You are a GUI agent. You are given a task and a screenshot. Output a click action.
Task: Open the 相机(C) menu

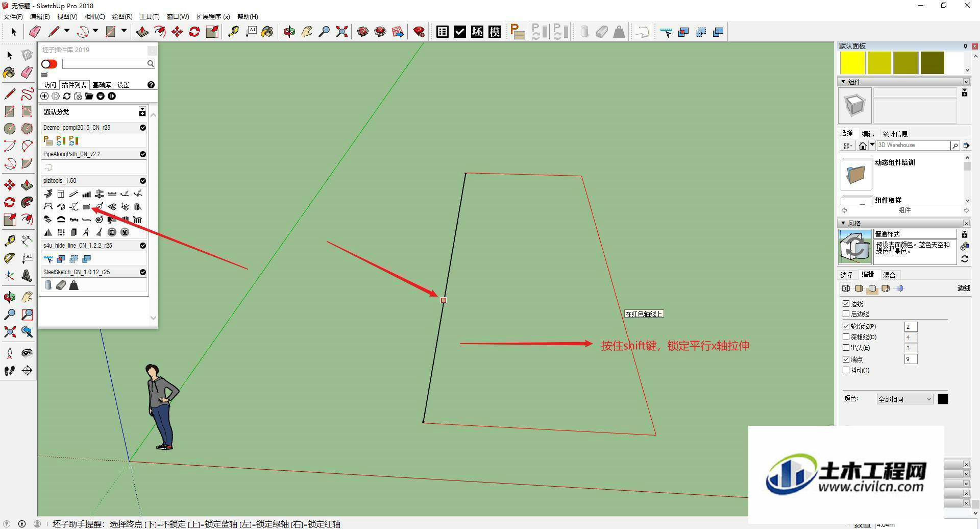[x=94, y=17]
